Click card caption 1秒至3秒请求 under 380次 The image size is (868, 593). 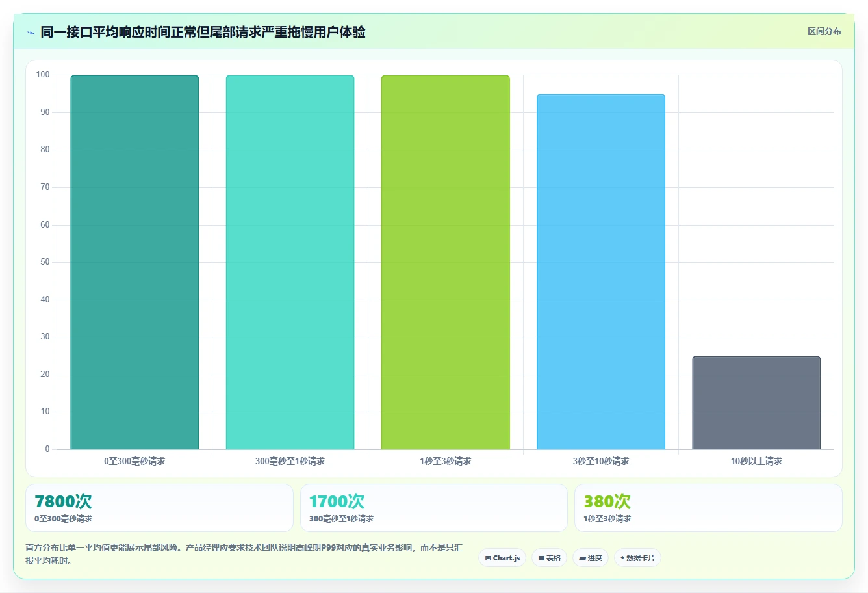tap(607, 519)
